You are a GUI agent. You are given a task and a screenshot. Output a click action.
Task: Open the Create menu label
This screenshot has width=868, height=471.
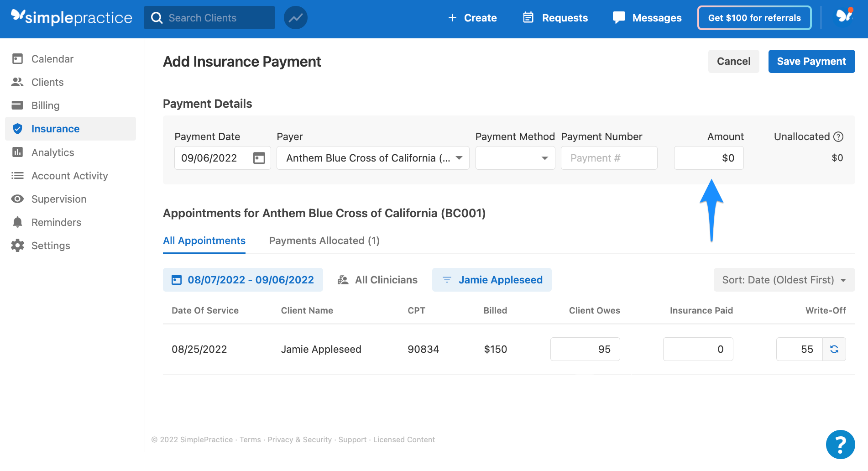pos(480,18)
